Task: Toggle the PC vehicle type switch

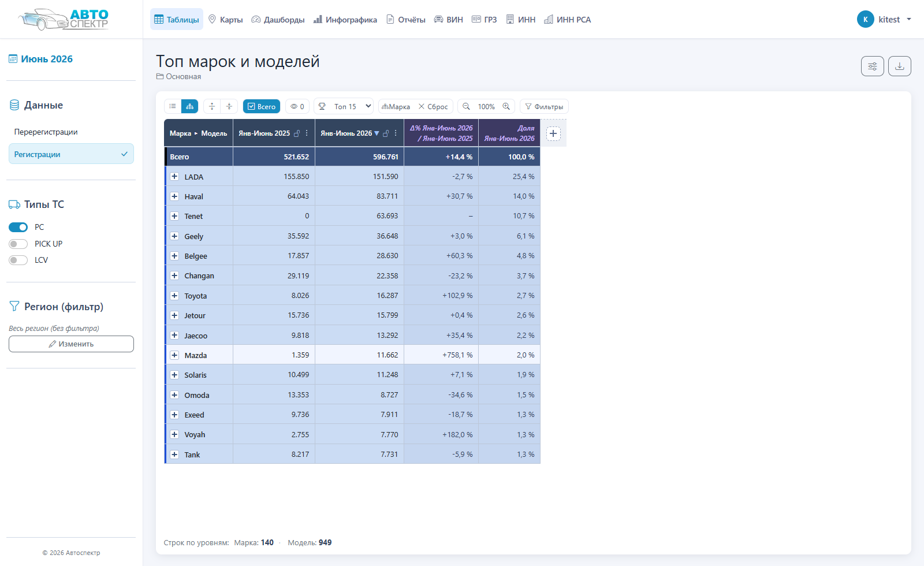Action: coord(18,227)
